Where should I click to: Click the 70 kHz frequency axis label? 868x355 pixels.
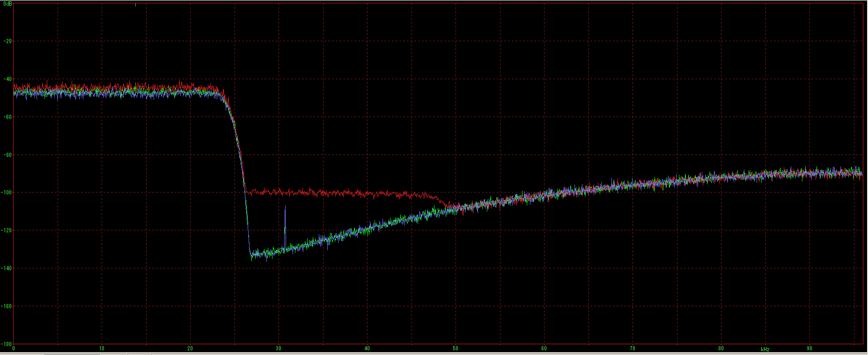tap(633, 348)
